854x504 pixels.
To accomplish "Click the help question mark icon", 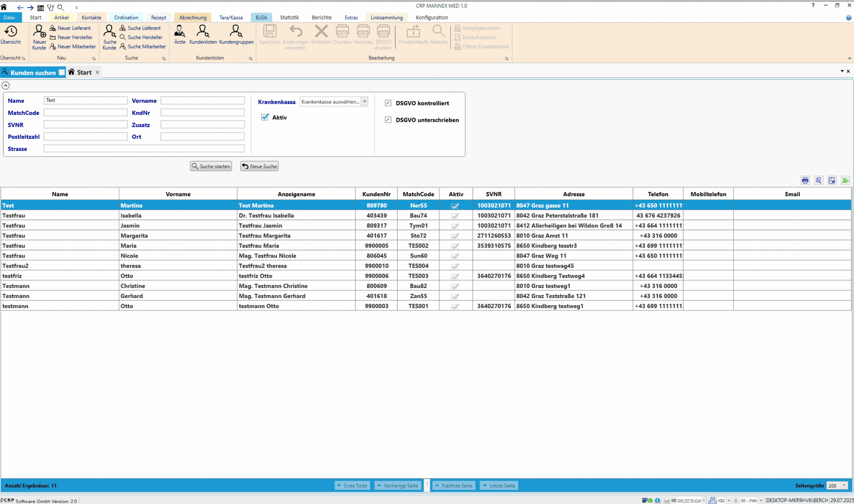I will 813,5.
